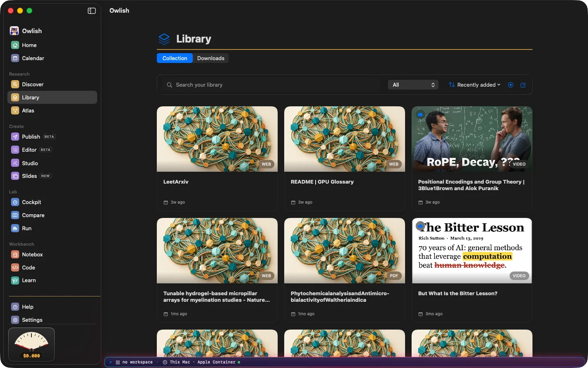Switch to the Downloads tab

pos(211,58)
